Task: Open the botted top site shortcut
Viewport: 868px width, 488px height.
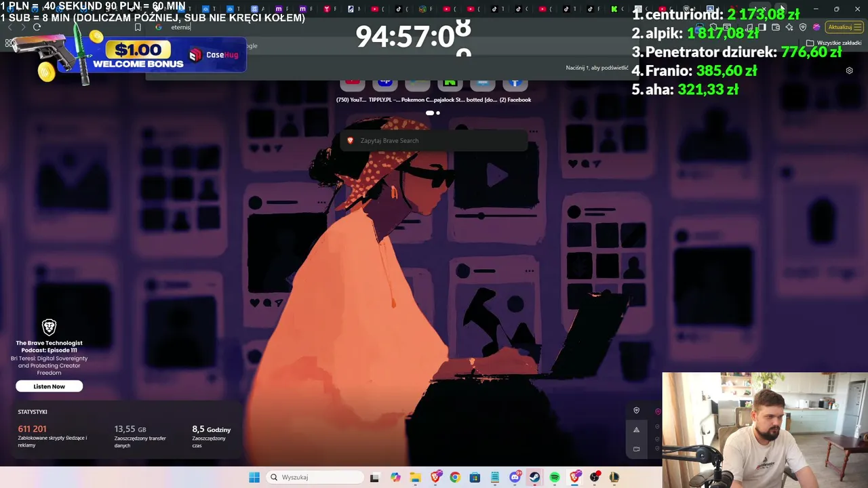Action: click(482, 90)
